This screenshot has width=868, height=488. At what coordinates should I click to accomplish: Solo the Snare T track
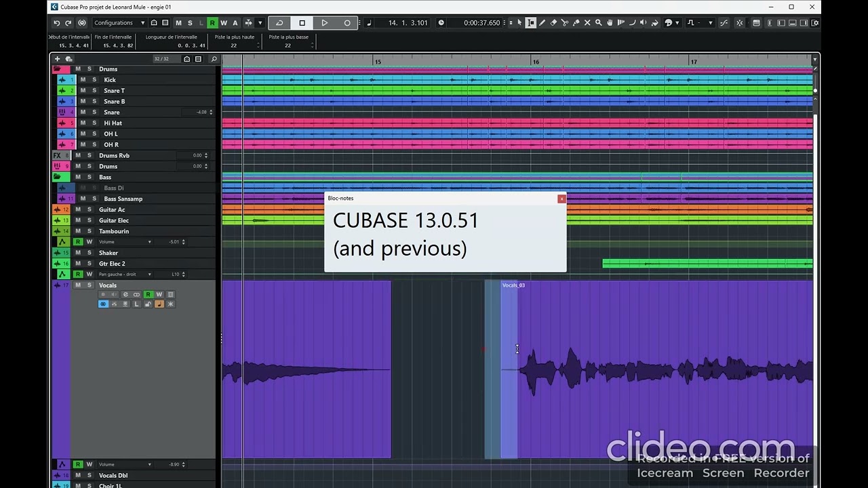(94, 91)
